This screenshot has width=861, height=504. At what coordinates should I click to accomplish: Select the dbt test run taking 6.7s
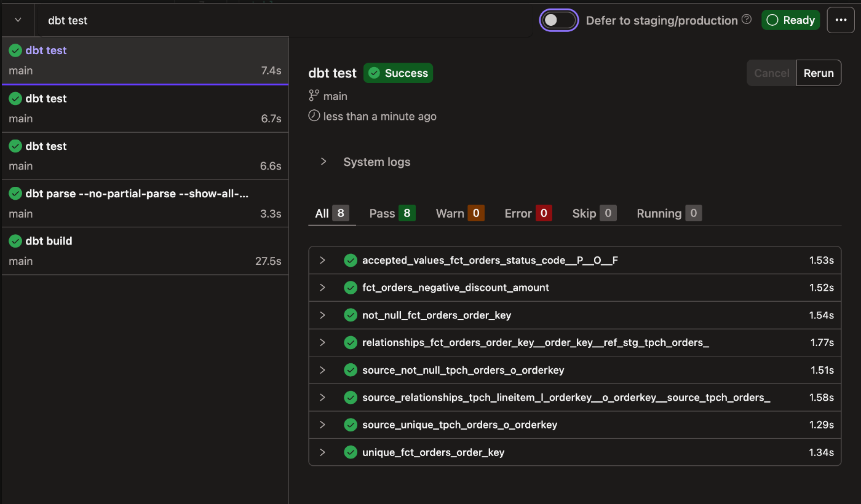pyautogui.click(x=145, y=108)
